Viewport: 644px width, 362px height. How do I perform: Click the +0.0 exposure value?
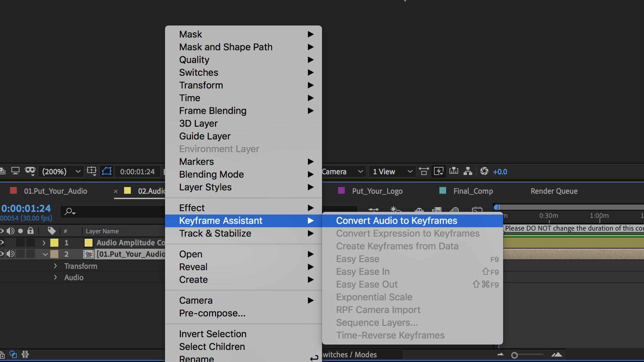[x=500, y=171]
